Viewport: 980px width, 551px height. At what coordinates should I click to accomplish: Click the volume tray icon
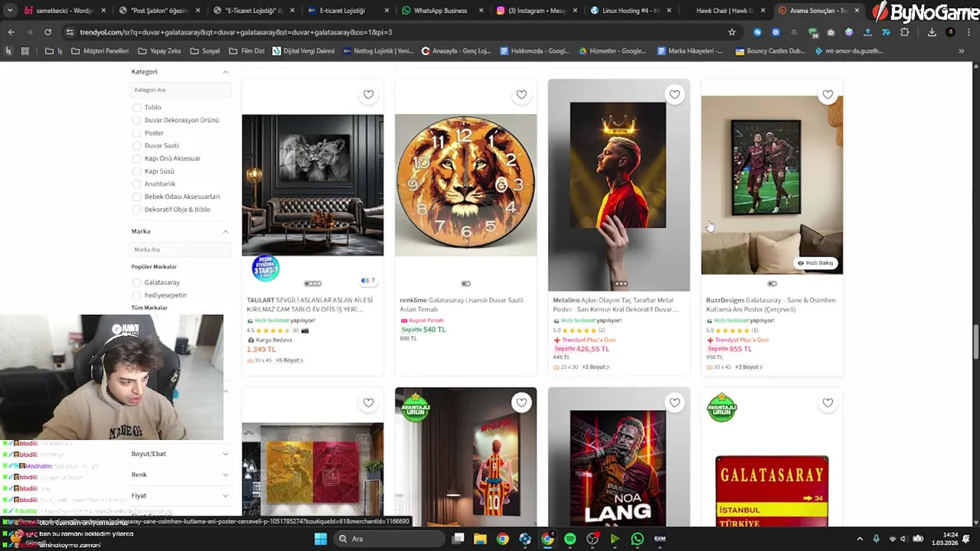pos(903,539)
